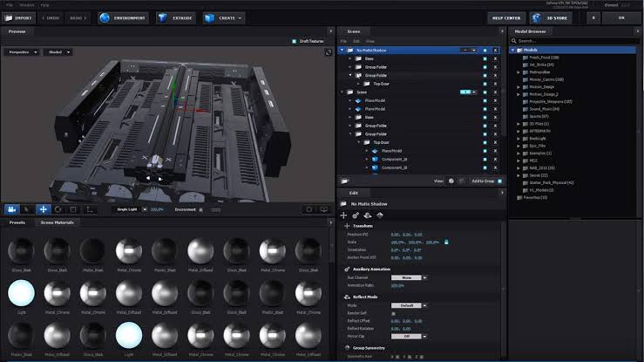The width and height of the screenshot is (644, 362).
Task: Open Reflect Mode tab icon in Edit panel
Action: [x=368, y=215]
